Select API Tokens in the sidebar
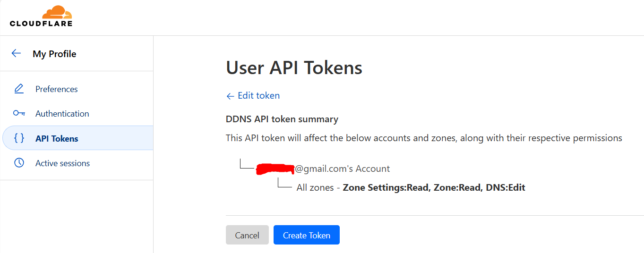The image size is (644, 253). 78,138
